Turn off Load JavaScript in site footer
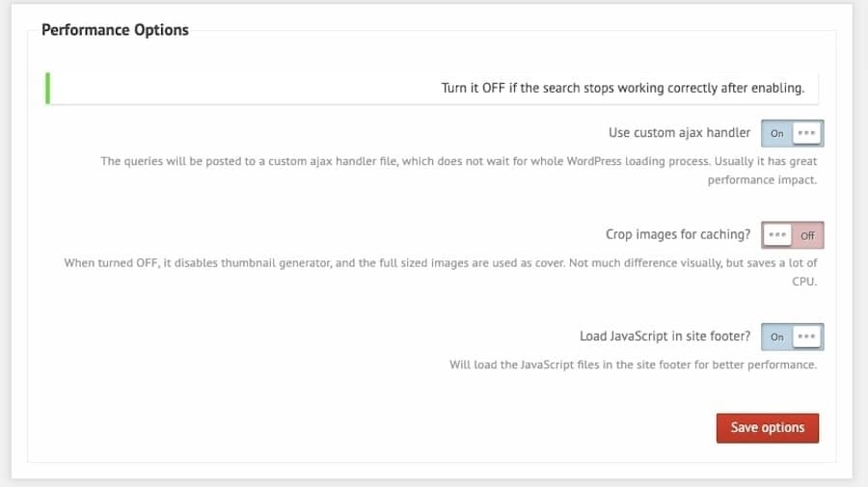This screenshot has width=868, height=487. 792,337
